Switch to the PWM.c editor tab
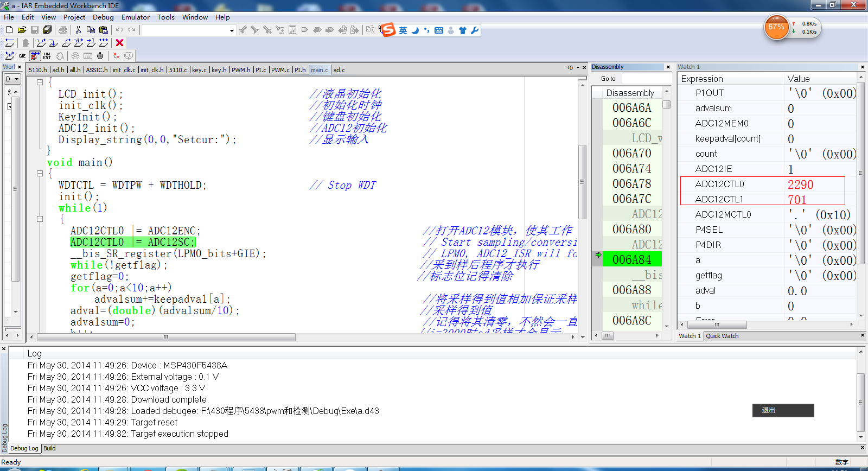 280,70
